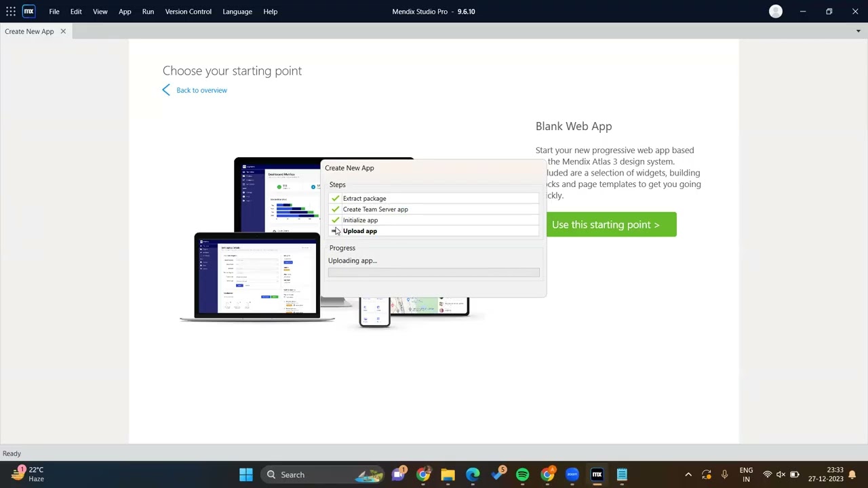Click the Back to overview link
Viewport: 868px width, 488px height.
[x=201, y=90]
